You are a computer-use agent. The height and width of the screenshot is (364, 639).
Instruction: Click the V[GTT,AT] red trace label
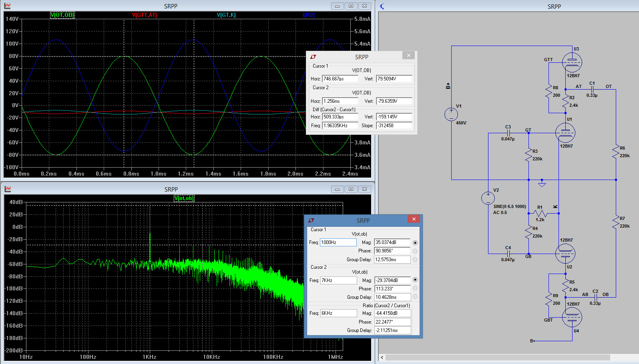(x=145, y=15)
